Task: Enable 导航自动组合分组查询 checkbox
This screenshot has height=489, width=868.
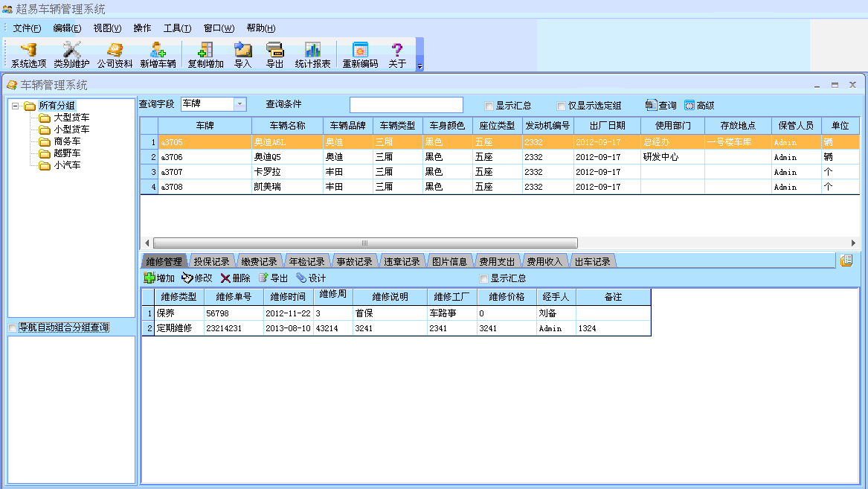Action: coord(13,328)
